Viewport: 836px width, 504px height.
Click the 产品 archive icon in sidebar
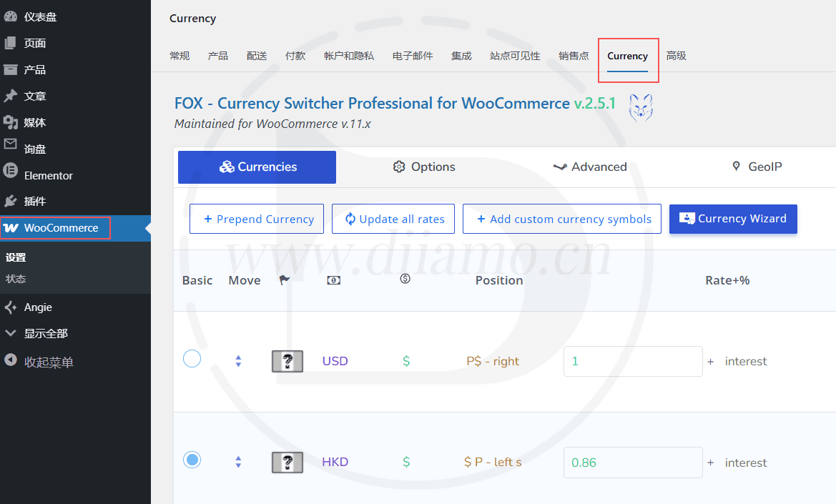pyautogui.click(x=10, y=70)
